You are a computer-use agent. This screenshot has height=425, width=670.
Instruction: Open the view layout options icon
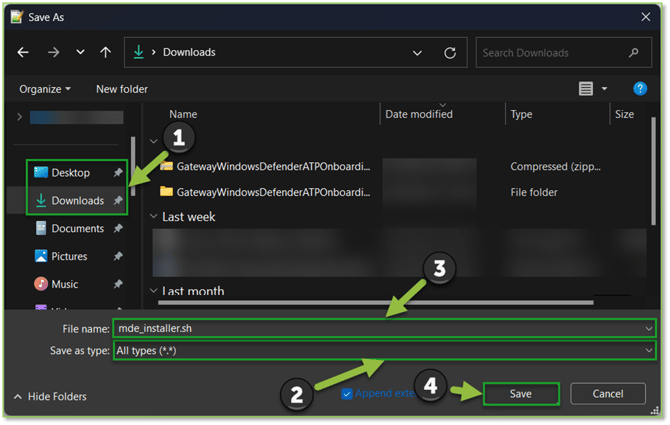[x=587, y=89]
